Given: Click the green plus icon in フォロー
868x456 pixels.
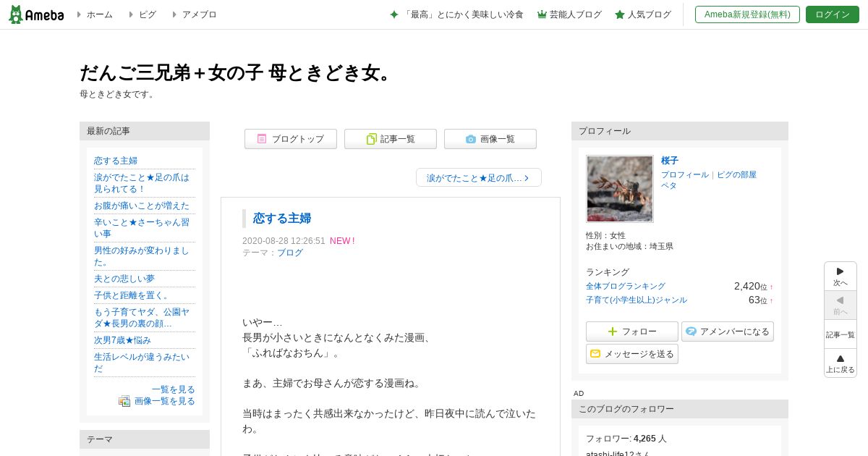Looking at the screenshot, I should point(613,332).
